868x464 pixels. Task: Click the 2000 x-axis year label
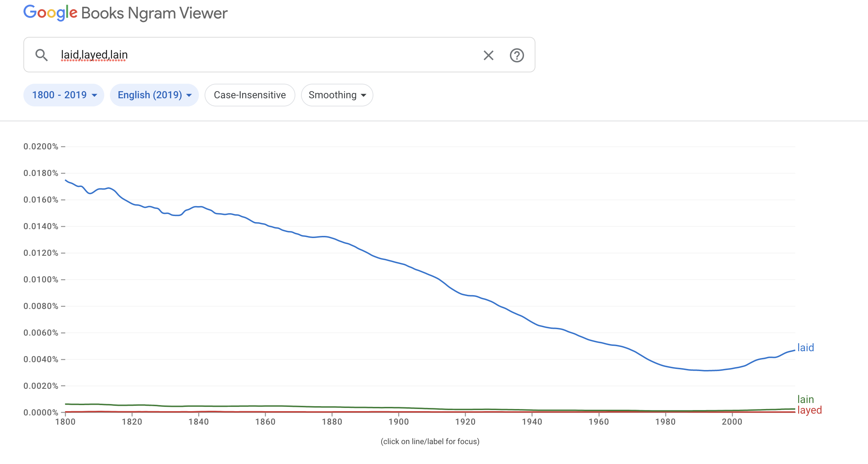[732, 422]
